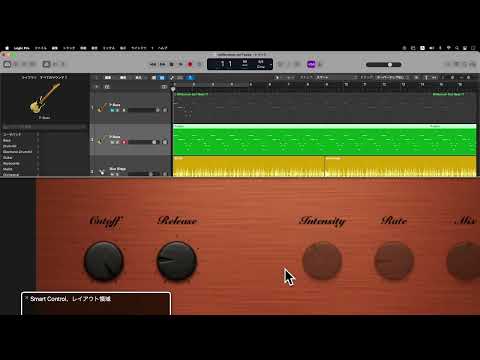Record-enable track 1 P-Bass
Viewport: 480px width, 360px height.
pos(124,110)
